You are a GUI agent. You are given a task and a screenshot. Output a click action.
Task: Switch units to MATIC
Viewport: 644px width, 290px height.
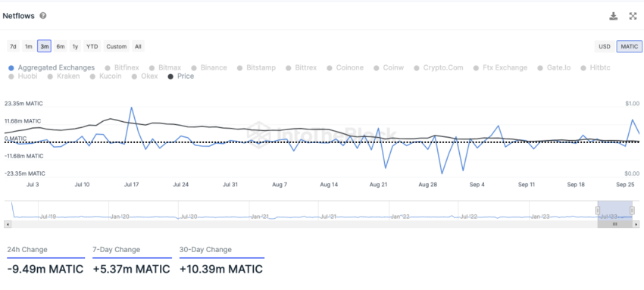pyautogui.click(x=630, y=46)
